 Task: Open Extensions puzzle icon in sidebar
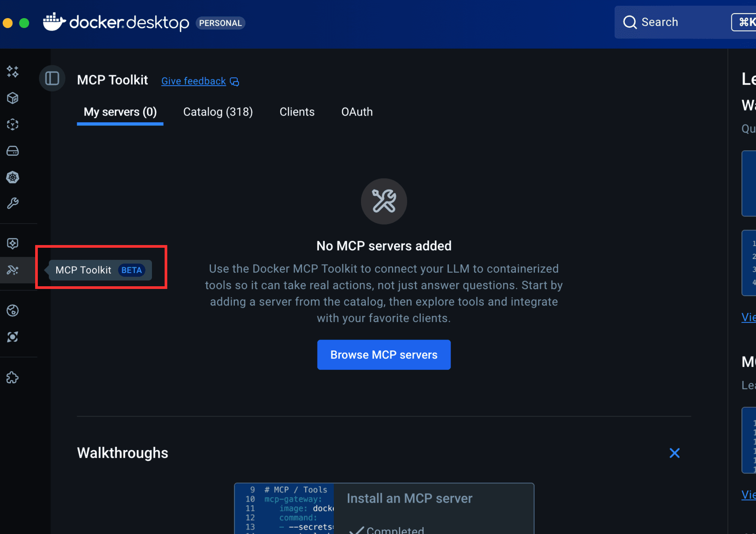12,377
